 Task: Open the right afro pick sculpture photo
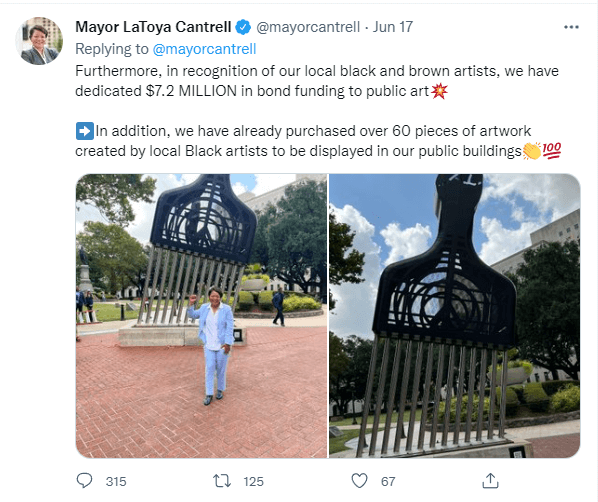[455, 316]
